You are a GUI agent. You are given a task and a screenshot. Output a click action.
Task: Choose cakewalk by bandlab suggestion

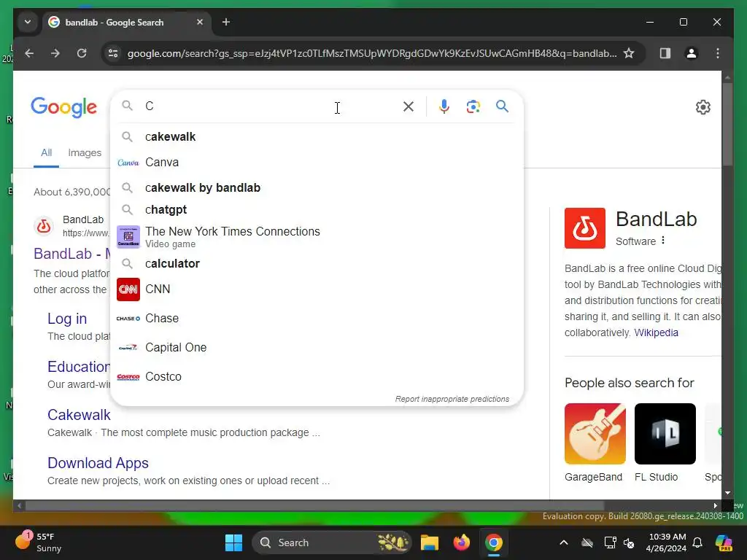click(317, 187)
